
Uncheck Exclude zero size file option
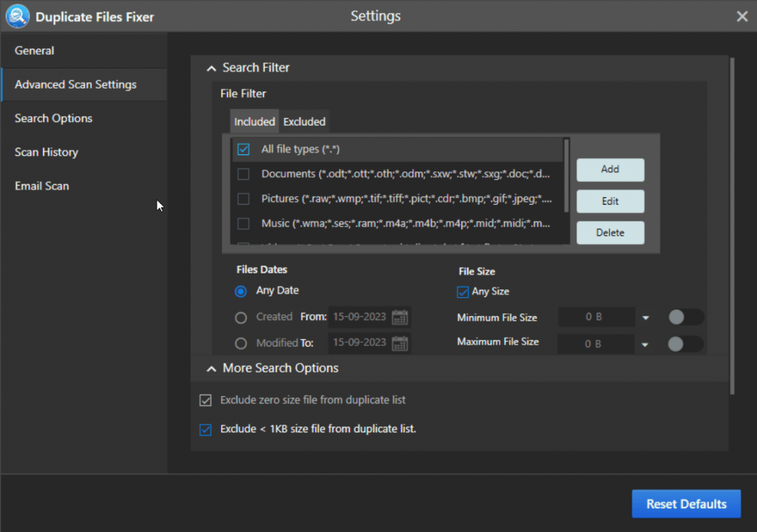205,400
